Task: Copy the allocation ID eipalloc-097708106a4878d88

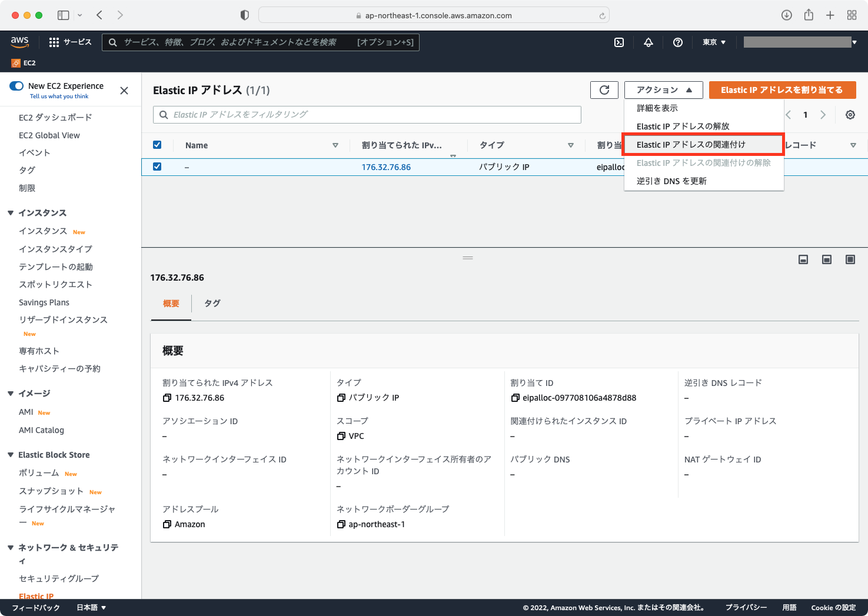Action: 514,397
